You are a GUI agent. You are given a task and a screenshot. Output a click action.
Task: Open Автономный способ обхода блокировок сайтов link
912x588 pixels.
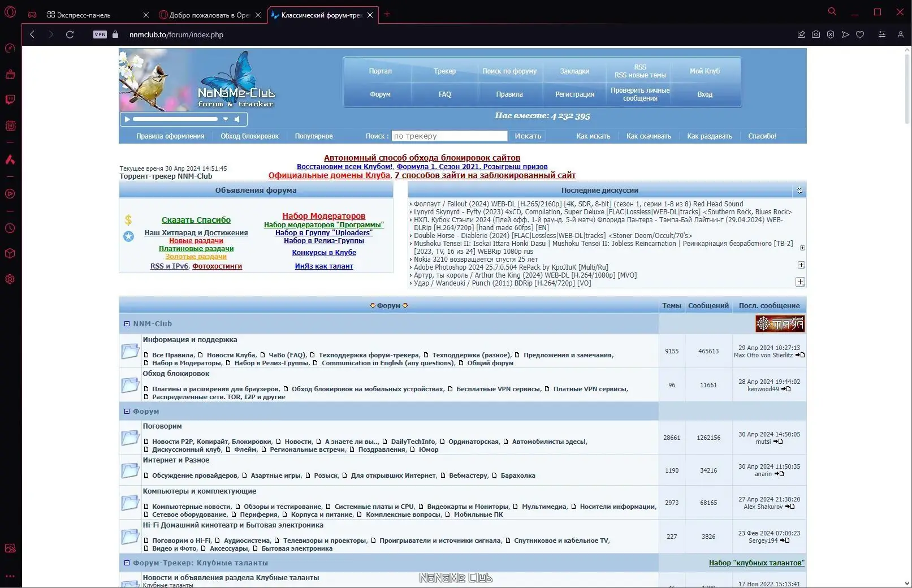[x=422, y=158]
